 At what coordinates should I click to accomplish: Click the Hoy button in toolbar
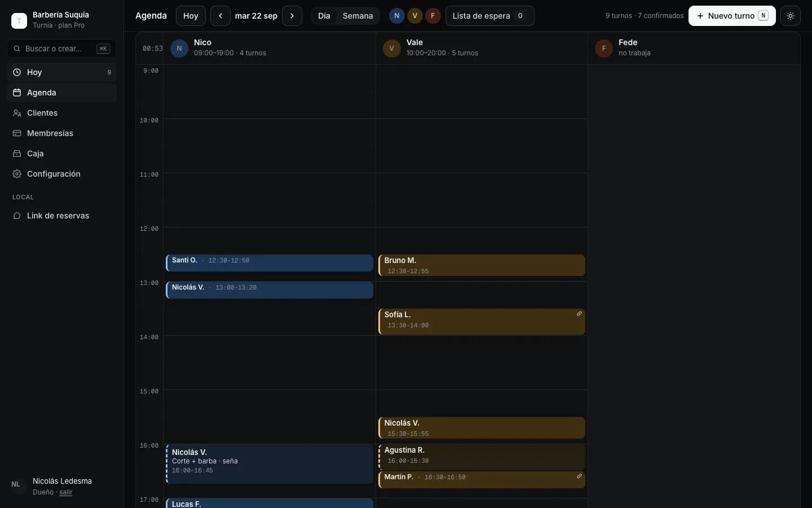pyautogui.click(x=191, y=16)
